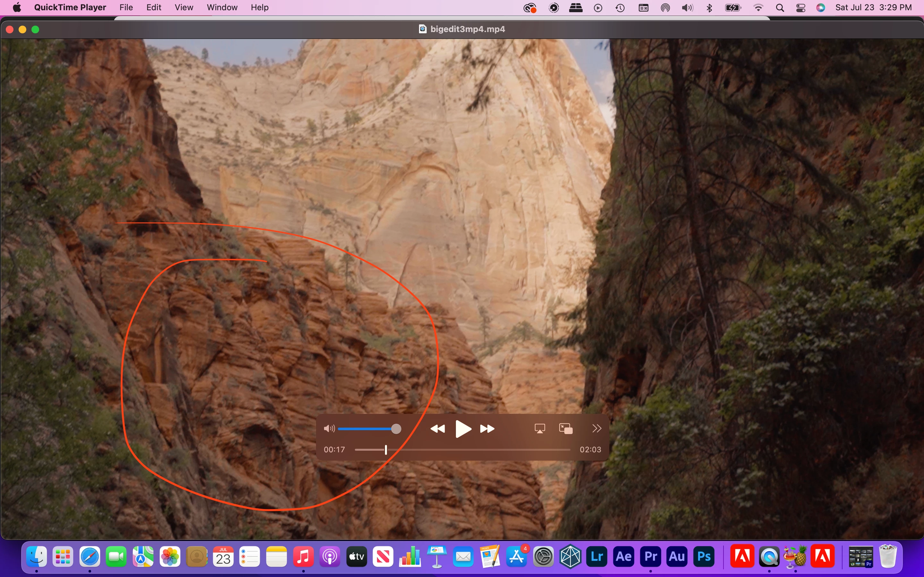The width and height of the screenshot is (924, 577).
Task: Mute audio with the speaker icon
Action: point(329,429)
